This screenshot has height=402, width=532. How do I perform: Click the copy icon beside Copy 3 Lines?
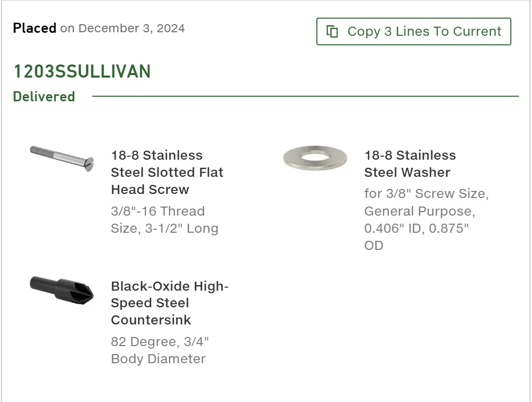tap(332, 31)
